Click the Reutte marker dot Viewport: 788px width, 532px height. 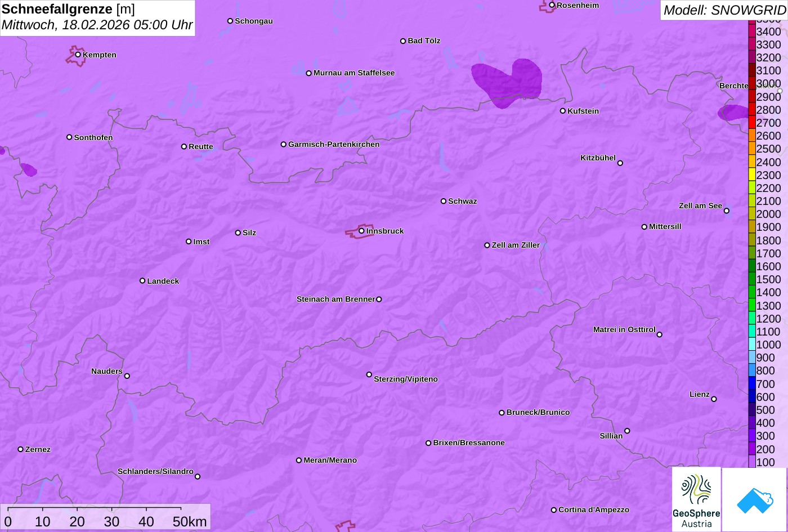pyautogui.click(x=184, y=146)
